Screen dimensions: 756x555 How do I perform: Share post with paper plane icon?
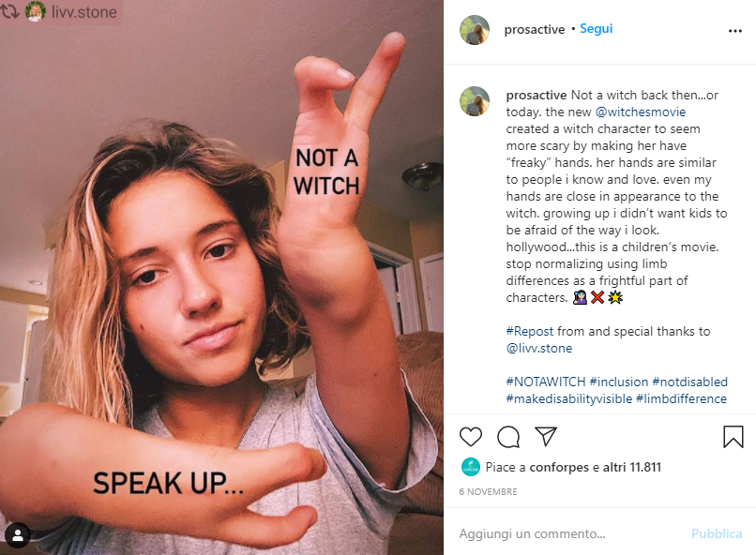coord(546,437)
